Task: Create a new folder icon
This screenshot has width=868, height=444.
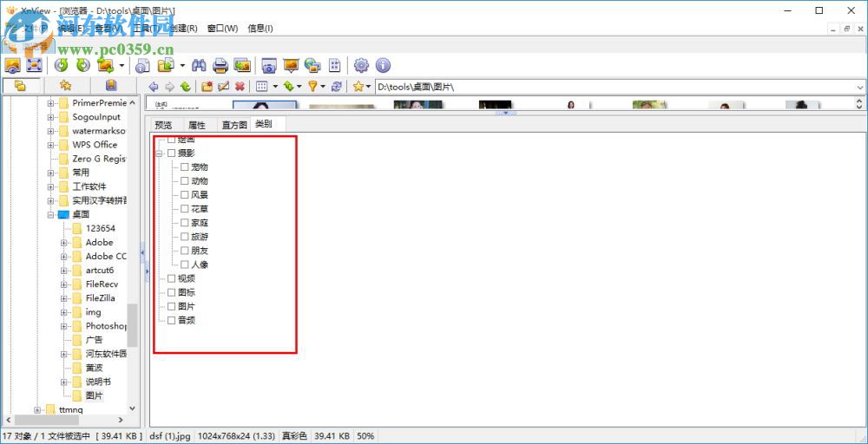Action: [207, 86]
